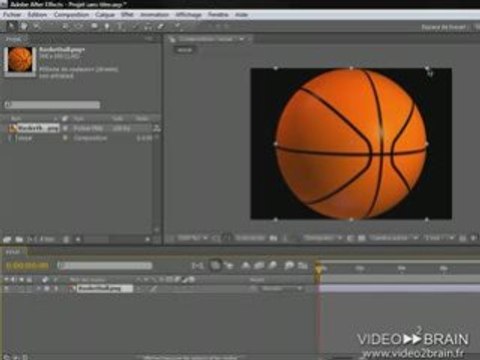Open the Fichier menu

click(12, 15)
